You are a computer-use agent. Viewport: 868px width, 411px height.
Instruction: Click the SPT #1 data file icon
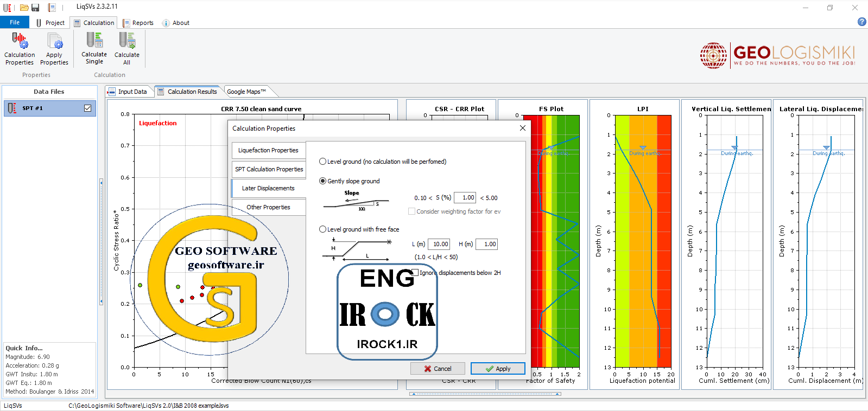pos(12,108)
